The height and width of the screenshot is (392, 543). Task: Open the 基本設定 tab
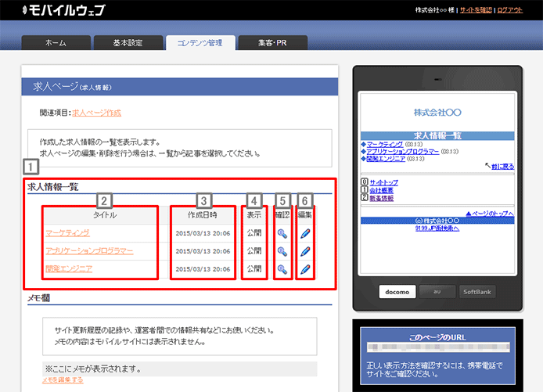point(128,43)
